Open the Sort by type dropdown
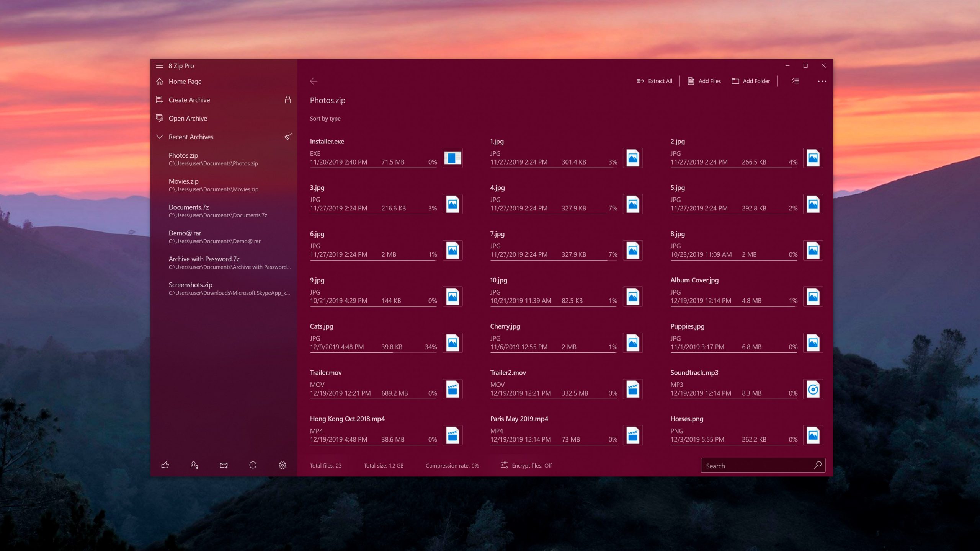This screenshot has height=551, width=980. pos(325,119)
